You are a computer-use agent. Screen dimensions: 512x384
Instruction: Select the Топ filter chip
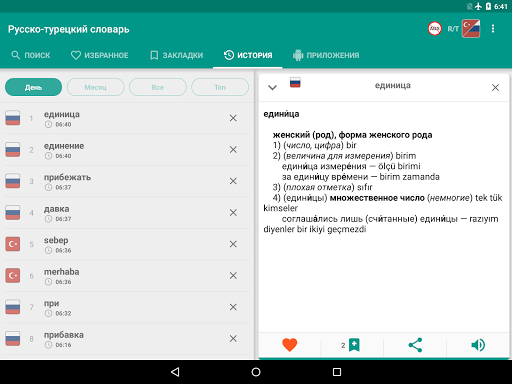(x=220, y=87)
